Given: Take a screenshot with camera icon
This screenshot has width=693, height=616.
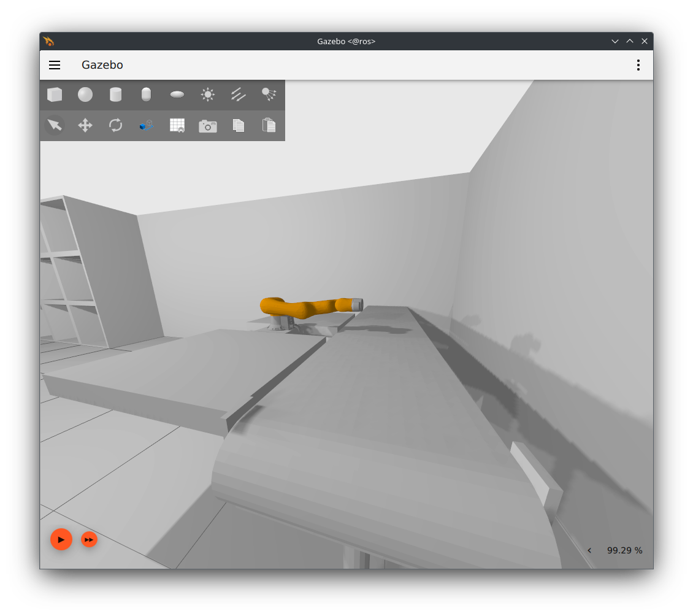Looking at the screenshot, I should click(x=208, y=126).
